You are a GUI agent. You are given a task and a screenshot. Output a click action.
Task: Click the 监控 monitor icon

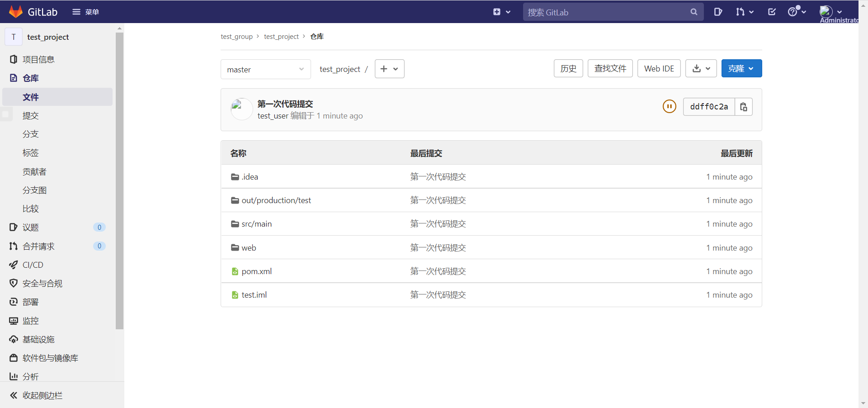coord(14,321)
